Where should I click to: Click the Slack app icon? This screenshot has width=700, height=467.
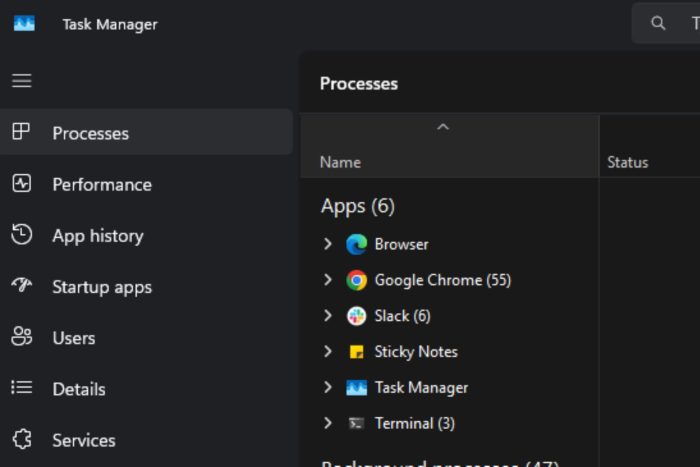pyautogui.click(x=356, y=316)
